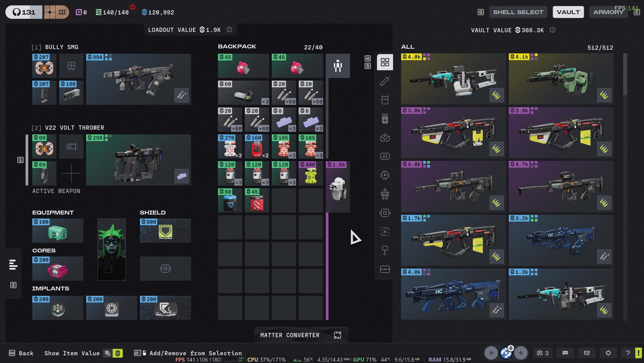Click the left fireteam invite plus
Image resolution: width=644 pixels, height=363 pixels.
tap(491, 353)
